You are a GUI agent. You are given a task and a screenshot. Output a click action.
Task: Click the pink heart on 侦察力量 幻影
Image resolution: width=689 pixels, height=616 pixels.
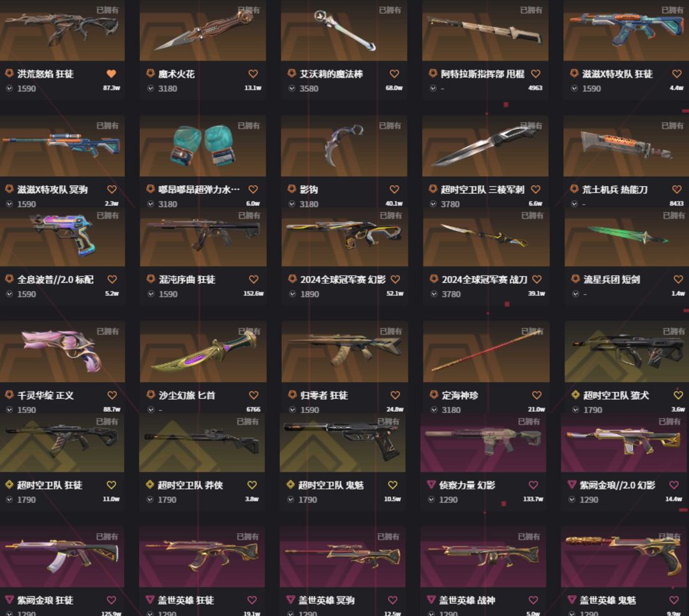tap(533, 485)
